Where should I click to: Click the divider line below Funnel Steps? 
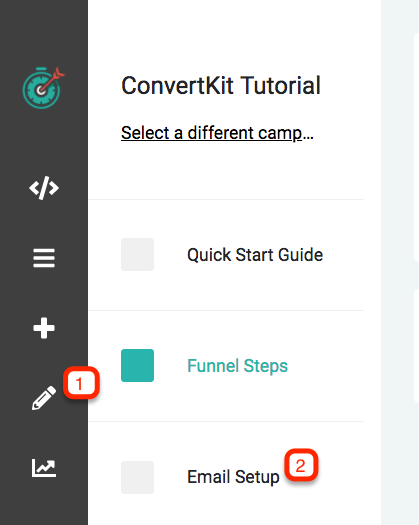(226, 422)
